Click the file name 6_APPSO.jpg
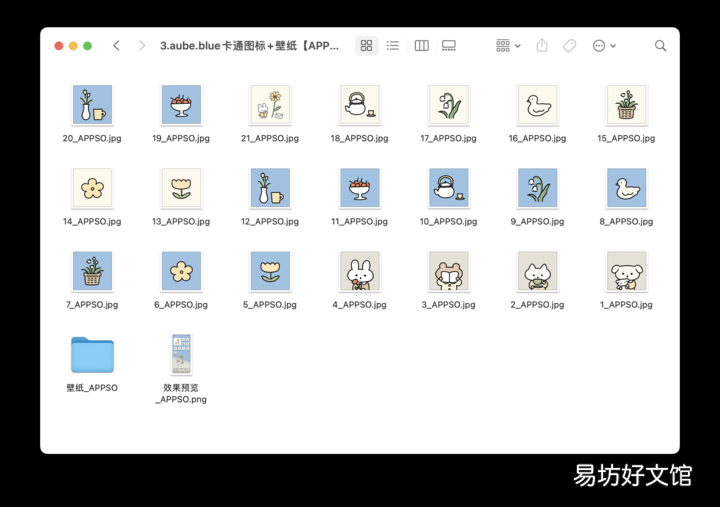Viewport: 720px width, 507px height. coord(181,304)
